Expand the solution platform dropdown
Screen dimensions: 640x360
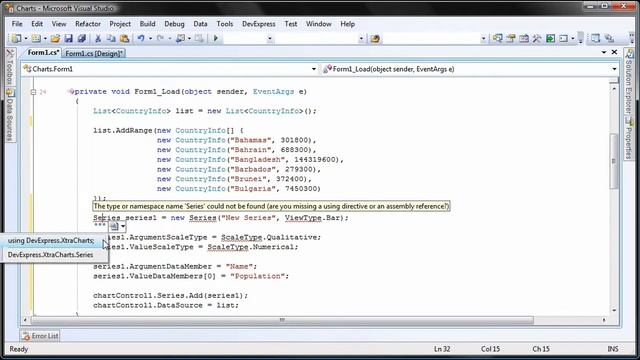(x=361, y=39)
